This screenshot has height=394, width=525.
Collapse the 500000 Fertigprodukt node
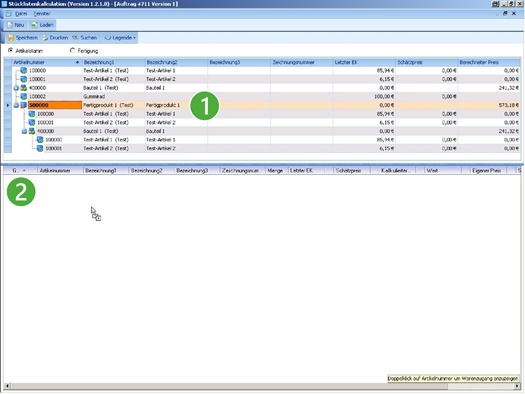[x=16, y=105]
